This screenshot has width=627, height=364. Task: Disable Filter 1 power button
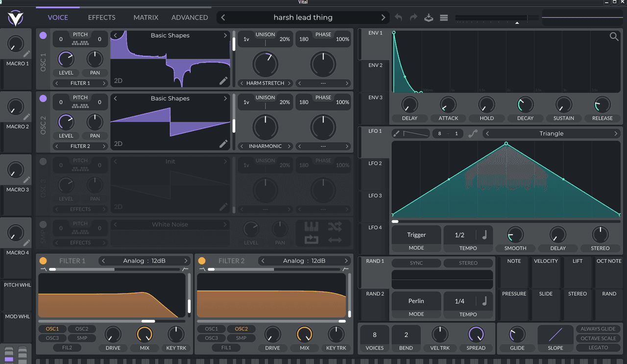[x=43, y=261]
